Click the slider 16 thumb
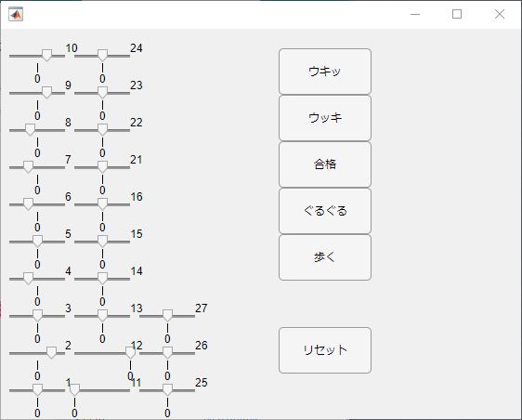522x420 pixels. (x=102, y=203)
